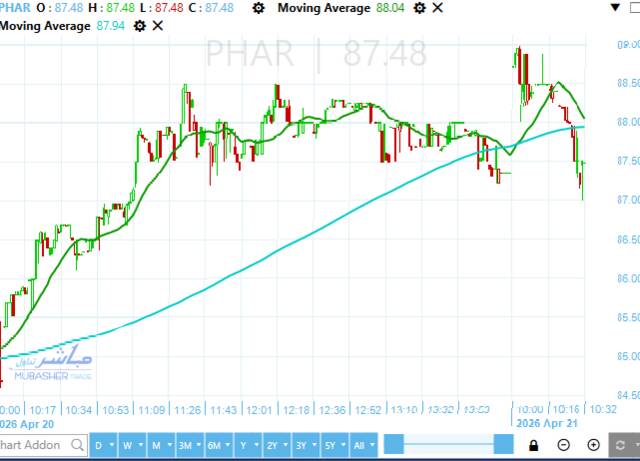Open the top-right black triangle menu
The image size is (640, 461).
click(616, 7)
